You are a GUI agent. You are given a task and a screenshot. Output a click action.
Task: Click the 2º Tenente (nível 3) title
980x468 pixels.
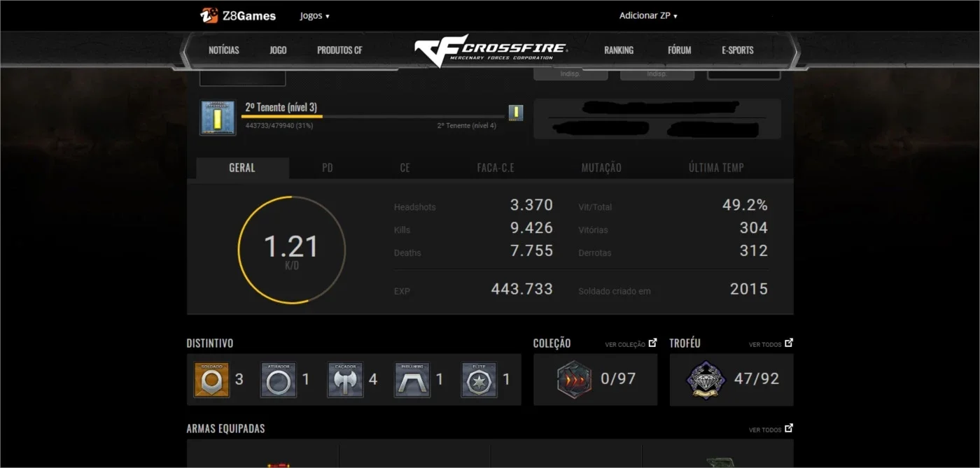[x=281, y=107]
